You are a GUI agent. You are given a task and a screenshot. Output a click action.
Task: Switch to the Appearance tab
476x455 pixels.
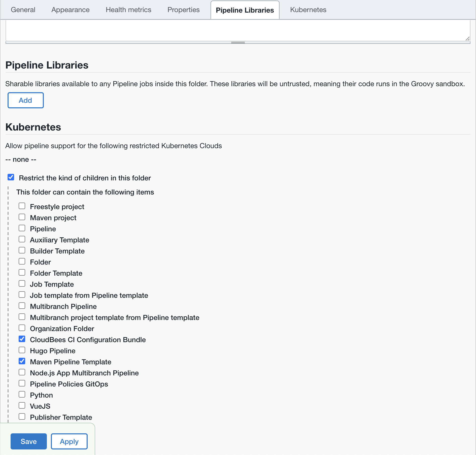pyautogui.click(x=70, y=10)
